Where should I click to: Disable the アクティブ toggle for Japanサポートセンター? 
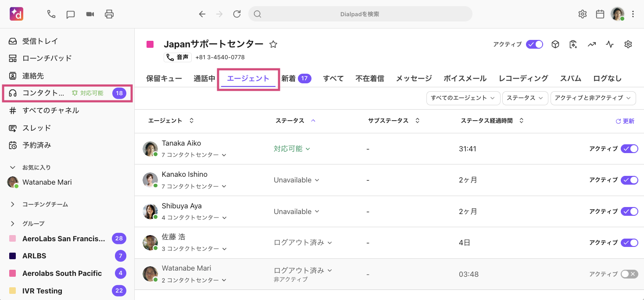click(534, 44)
